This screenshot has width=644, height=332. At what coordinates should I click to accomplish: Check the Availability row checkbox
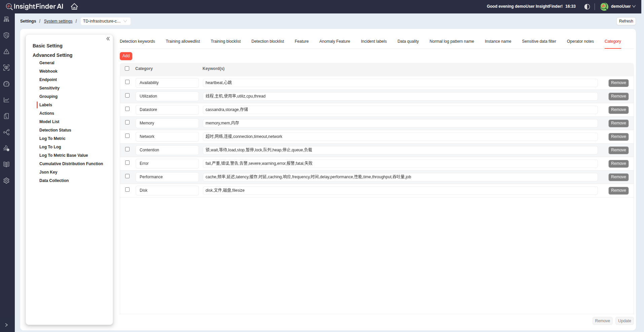click(x=127, y=82)
